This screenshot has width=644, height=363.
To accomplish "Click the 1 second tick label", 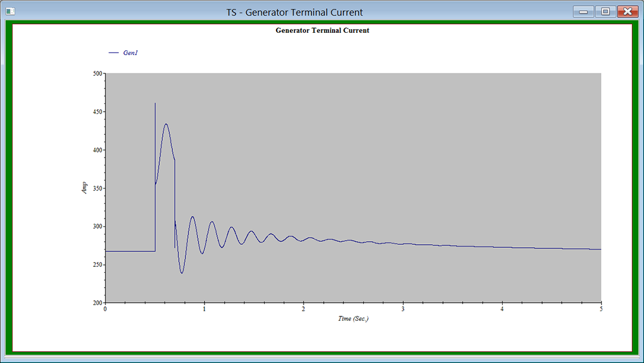I will click(x=205, y=309).
